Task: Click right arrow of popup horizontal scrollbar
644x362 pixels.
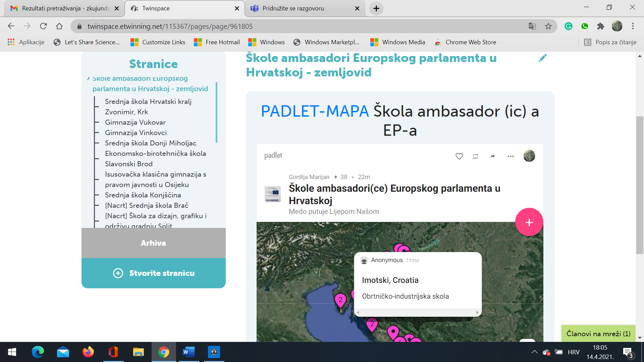Action: point(477,312)
